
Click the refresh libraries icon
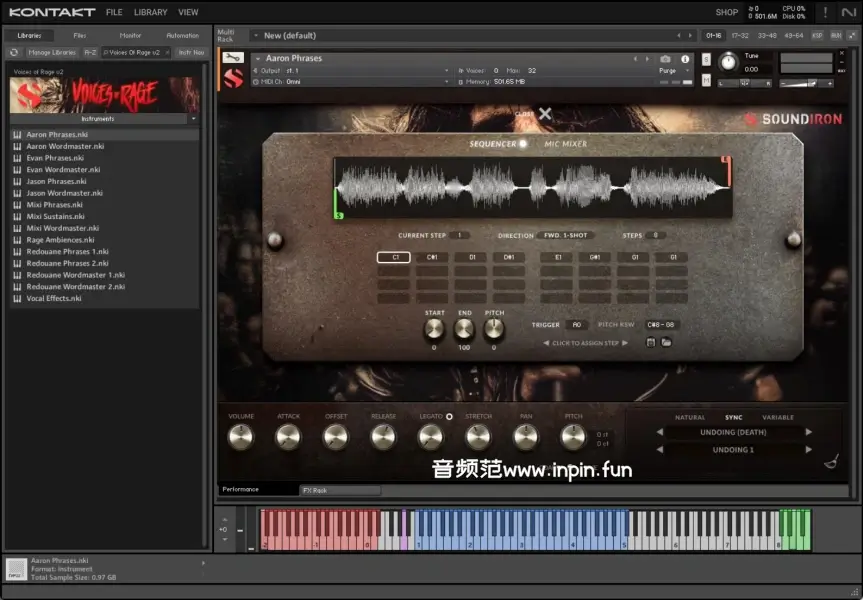[x=14, y=52]
